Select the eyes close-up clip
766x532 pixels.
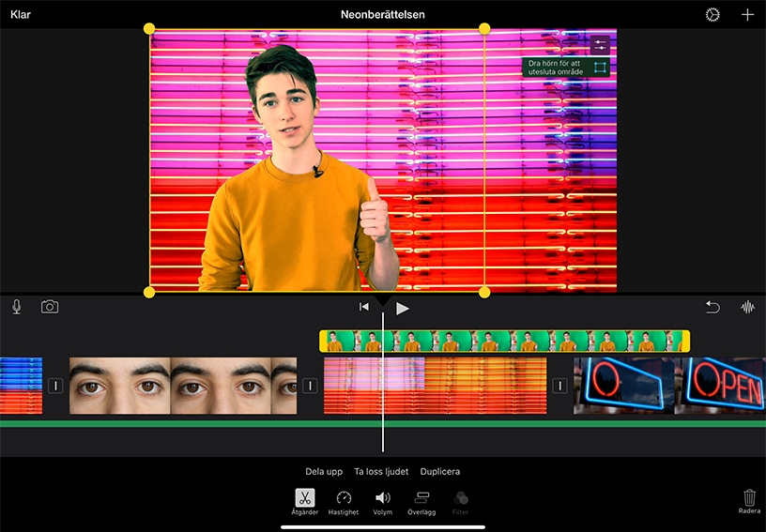tap(183, 386)
